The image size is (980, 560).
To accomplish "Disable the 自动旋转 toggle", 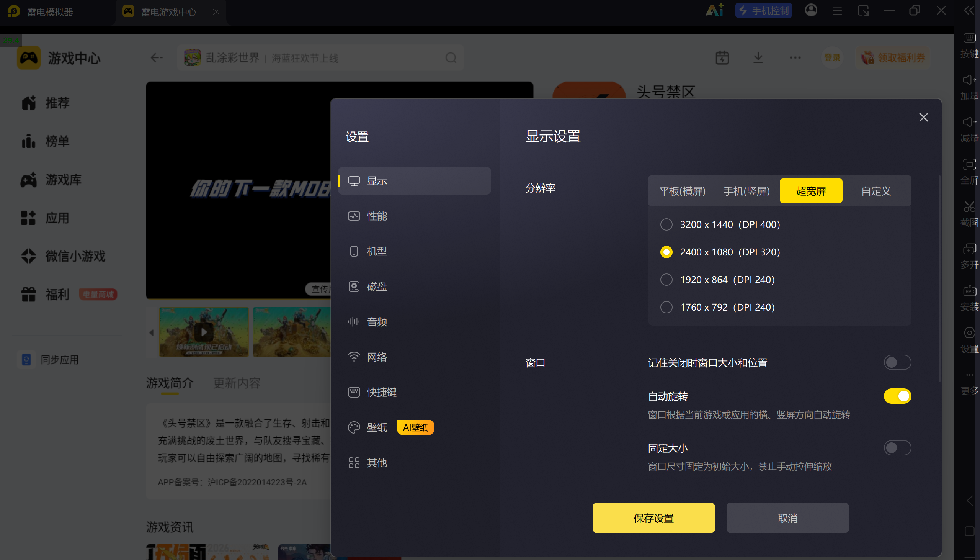I will [897, 396].
